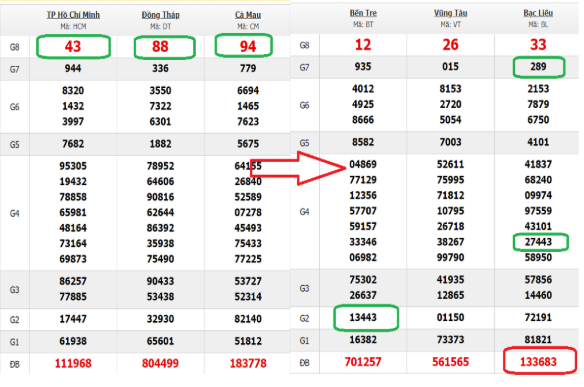
Task: Click special prize number 701257
Action: (x=363, y=362)
